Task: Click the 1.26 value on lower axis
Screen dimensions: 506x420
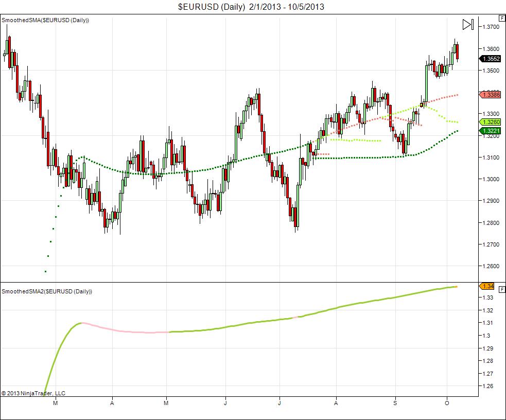Action: coord(487,386)
